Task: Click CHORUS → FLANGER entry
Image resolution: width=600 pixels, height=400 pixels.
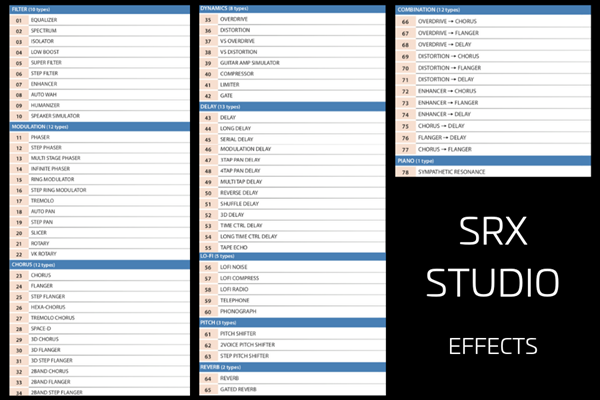Action: [x=493, y=149]
